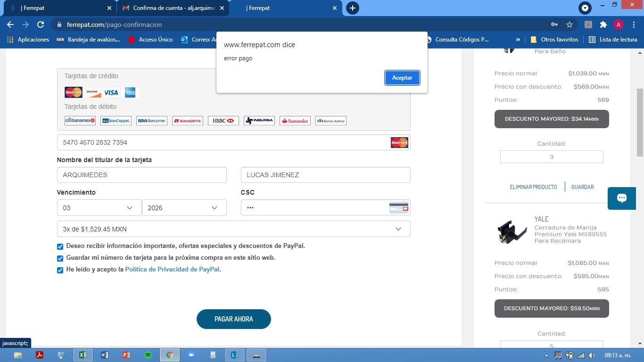Click Aceptar in the error pago dialog
The image size is (644, 362).
click(x=402, y=78)
